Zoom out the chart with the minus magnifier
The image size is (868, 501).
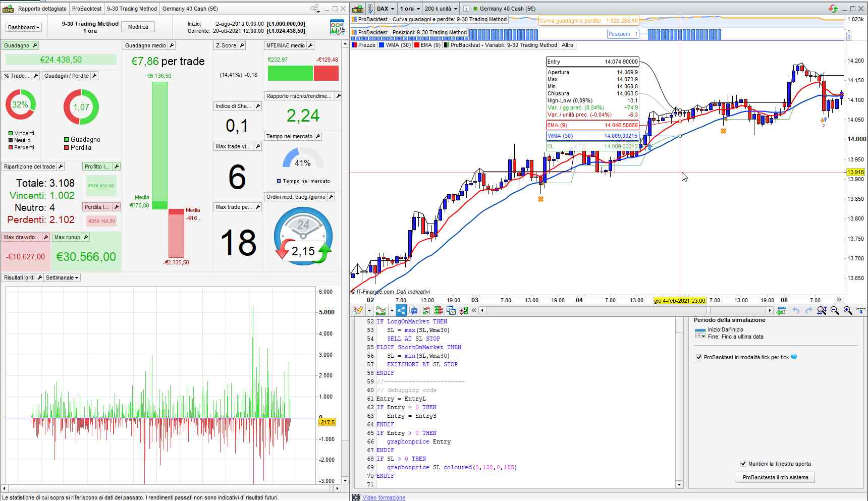click(x=835, y=311)
